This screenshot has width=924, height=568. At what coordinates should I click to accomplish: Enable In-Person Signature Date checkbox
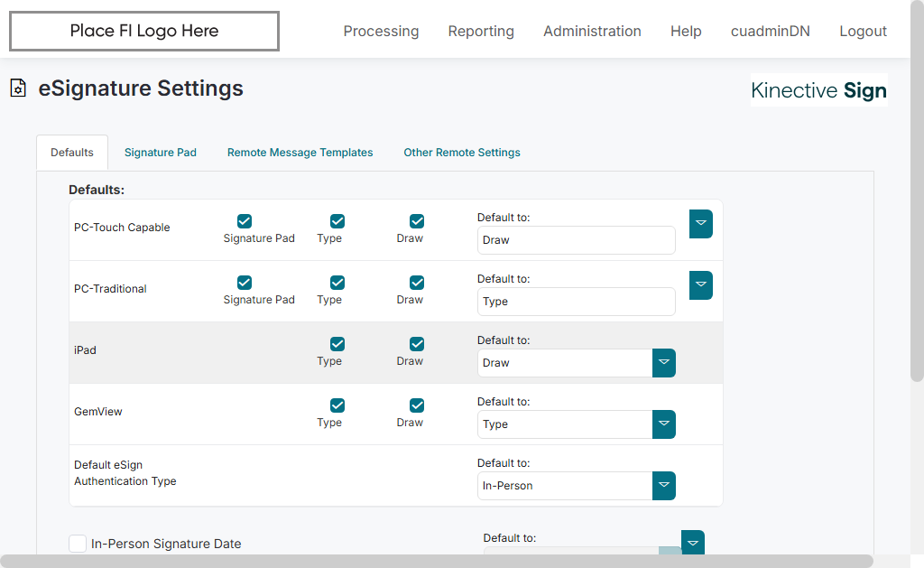point(78,543)
